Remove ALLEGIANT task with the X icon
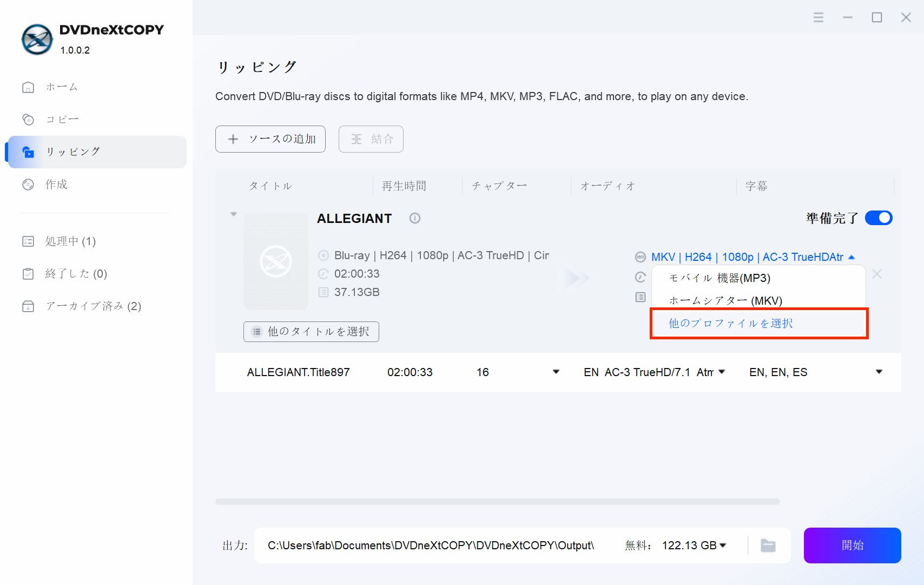The width and height of the screenshot is (924, 585). (x=877, y=274)
